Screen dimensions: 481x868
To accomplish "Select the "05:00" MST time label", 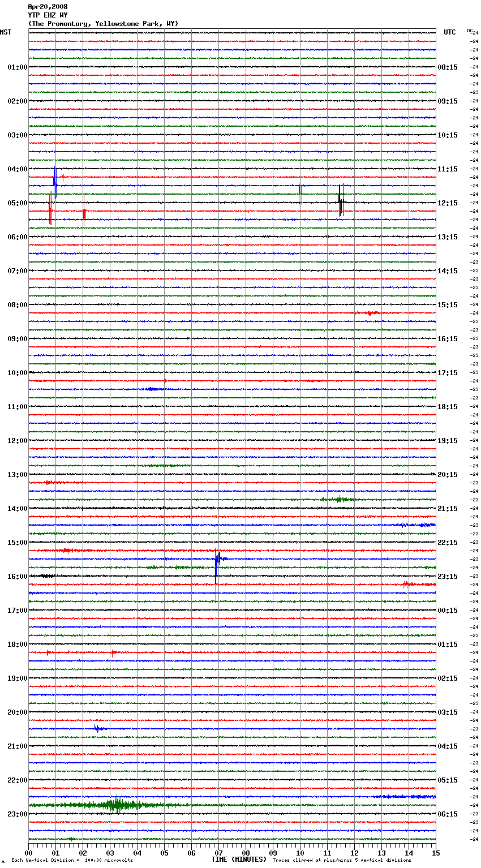I will pos(18,203).
